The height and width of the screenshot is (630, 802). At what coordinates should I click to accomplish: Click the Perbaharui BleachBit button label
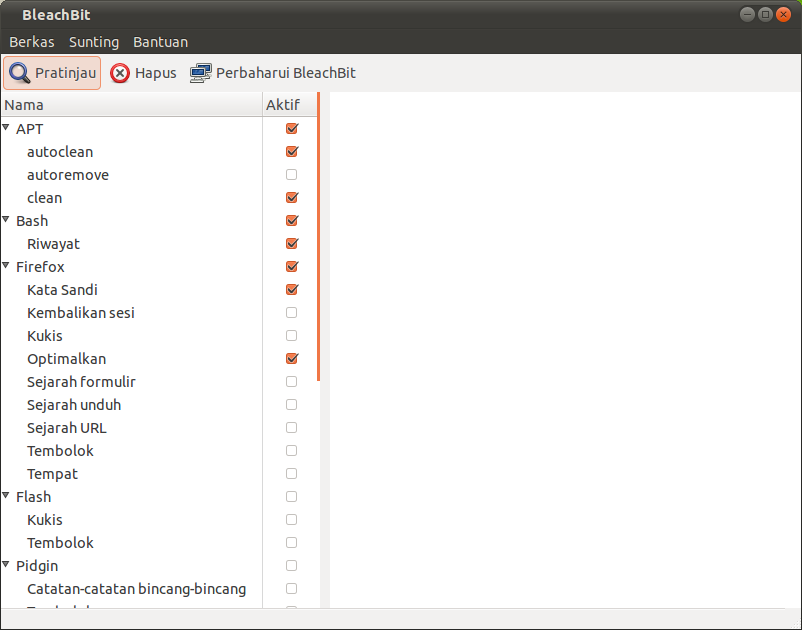(x=285, y=73)
